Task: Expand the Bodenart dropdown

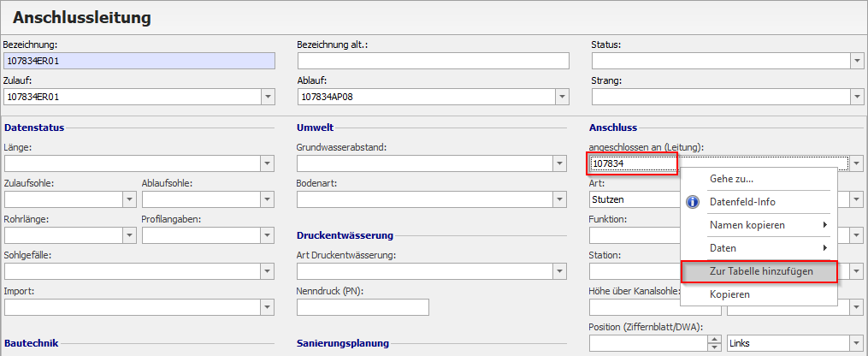Action: [559, 199]
